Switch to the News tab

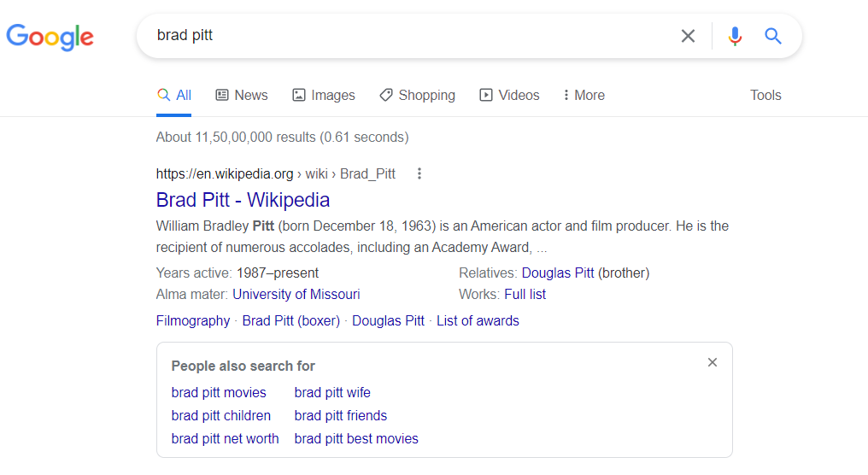tap(242, 95)
